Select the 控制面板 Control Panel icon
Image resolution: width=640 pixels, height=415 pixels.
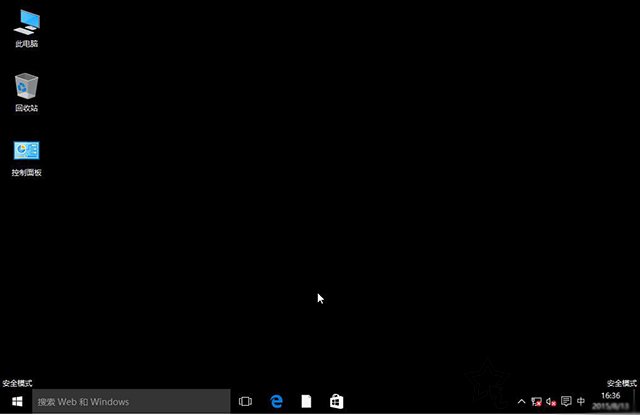[27, 151]
